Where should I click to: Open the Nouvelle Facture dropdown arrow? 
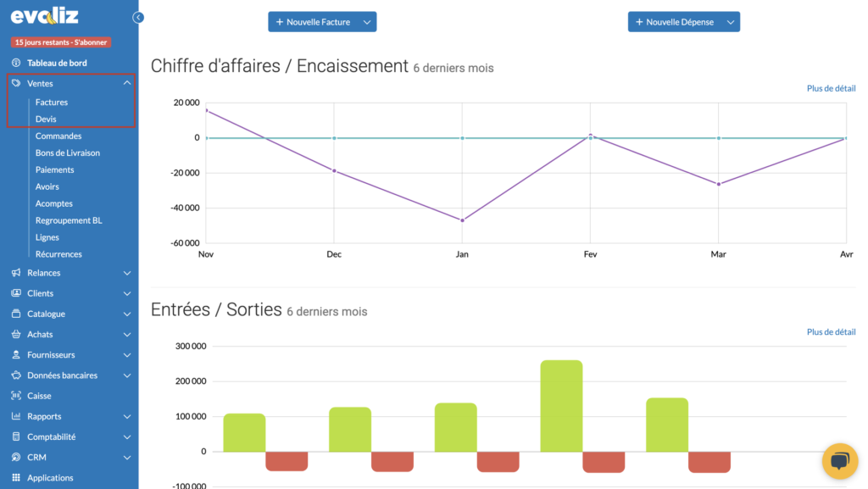point(367,22)
